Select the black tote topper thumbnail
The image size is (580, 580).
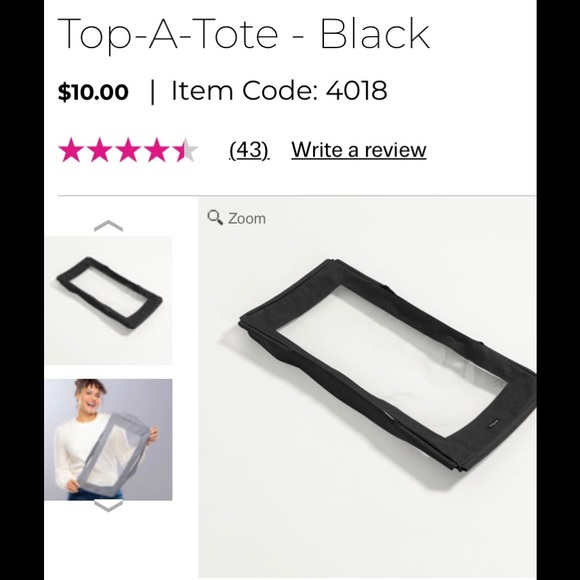click(x=108, y=300)
